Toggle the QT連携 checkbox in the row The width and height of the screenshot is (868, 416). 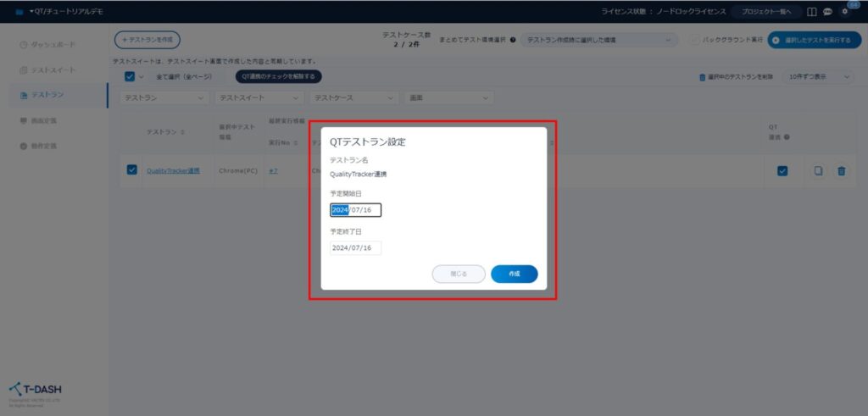click(x=782, y=170)
